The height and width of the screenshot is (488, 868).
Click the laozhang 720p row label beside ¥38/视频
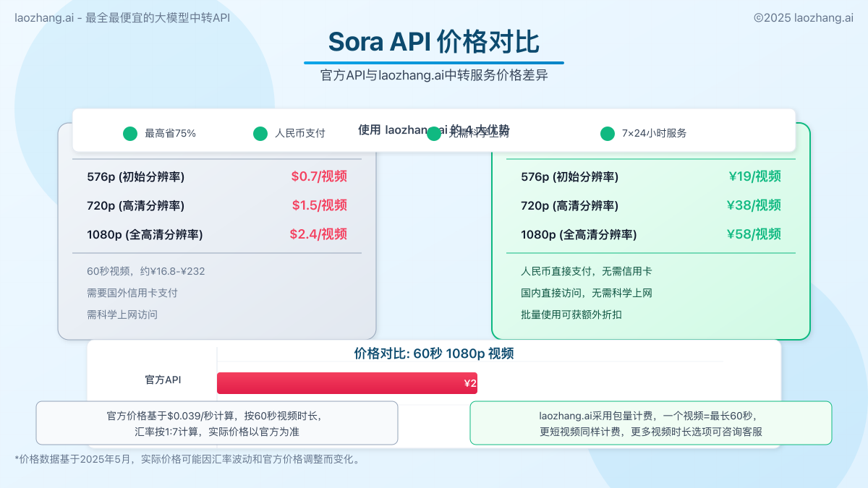570,205
